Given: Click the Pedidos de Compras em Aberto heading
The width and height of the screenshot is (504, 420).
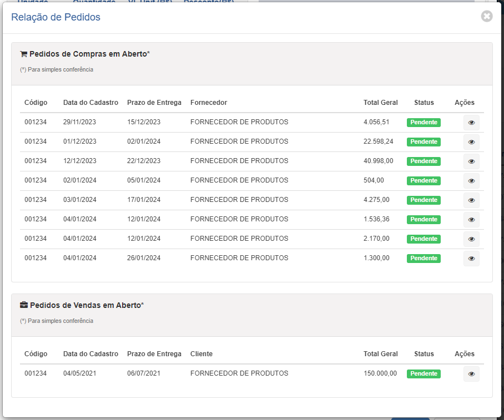Looking at the screenshot, I should pos(89,54).
